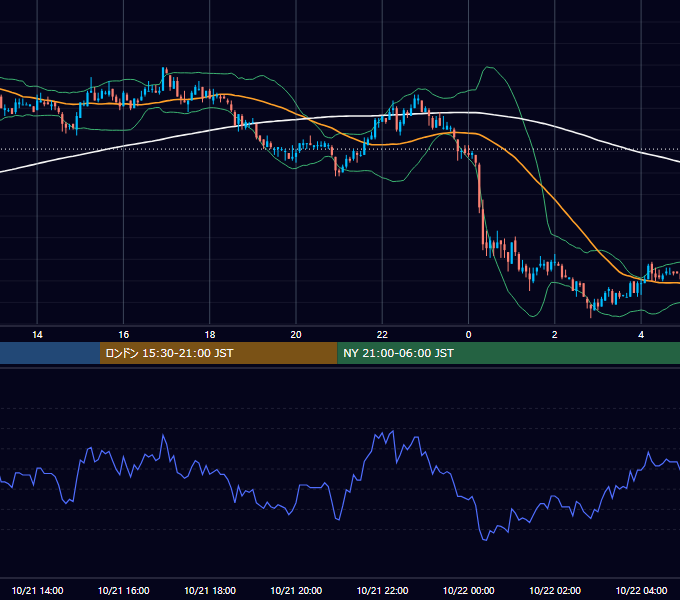Click the 10/21 22:00 date label
This screenshot has width=680, height=600.
click(382, 590)
